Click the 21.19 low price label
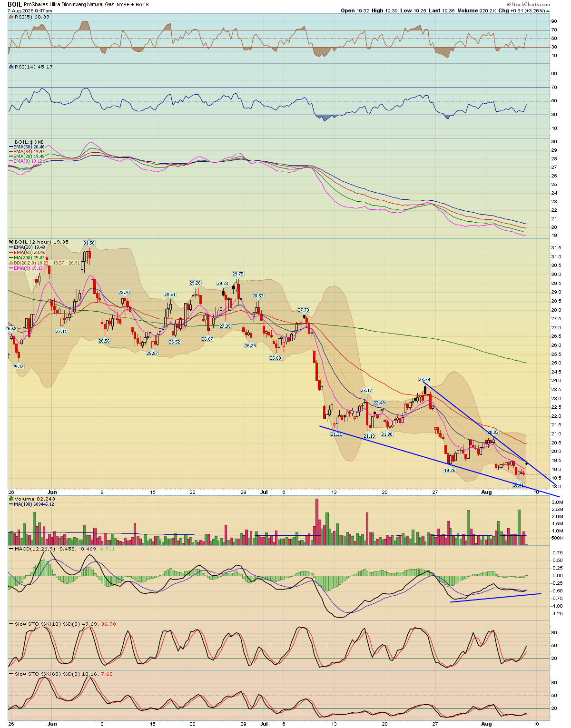 (369, 436)
